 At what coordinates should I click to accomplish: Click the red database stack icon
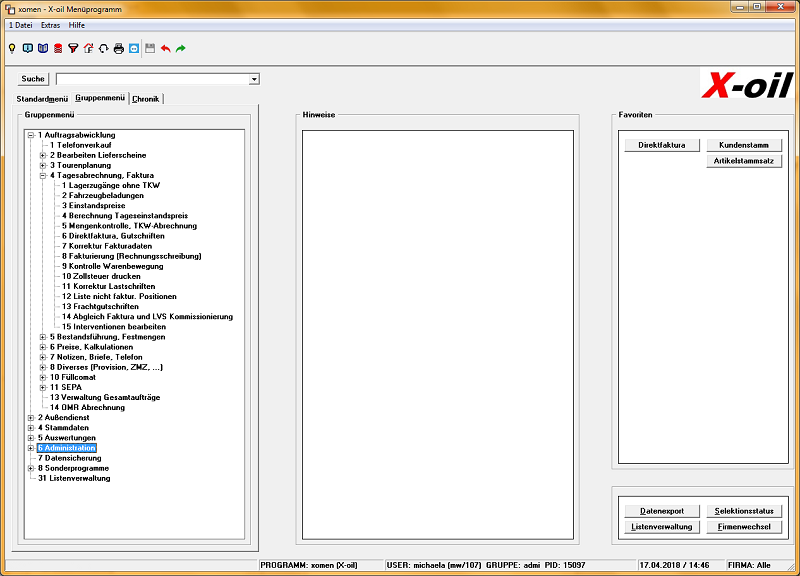click(x=58, y=48)
